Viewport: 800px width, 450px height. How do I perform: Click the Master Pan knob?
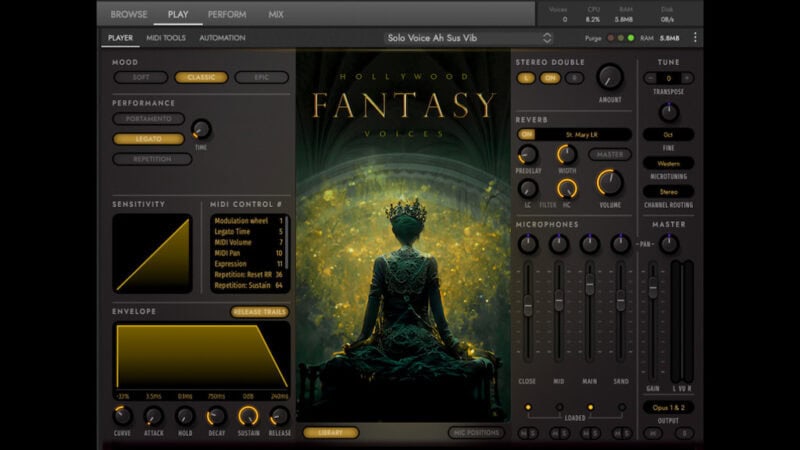[669, 244]
